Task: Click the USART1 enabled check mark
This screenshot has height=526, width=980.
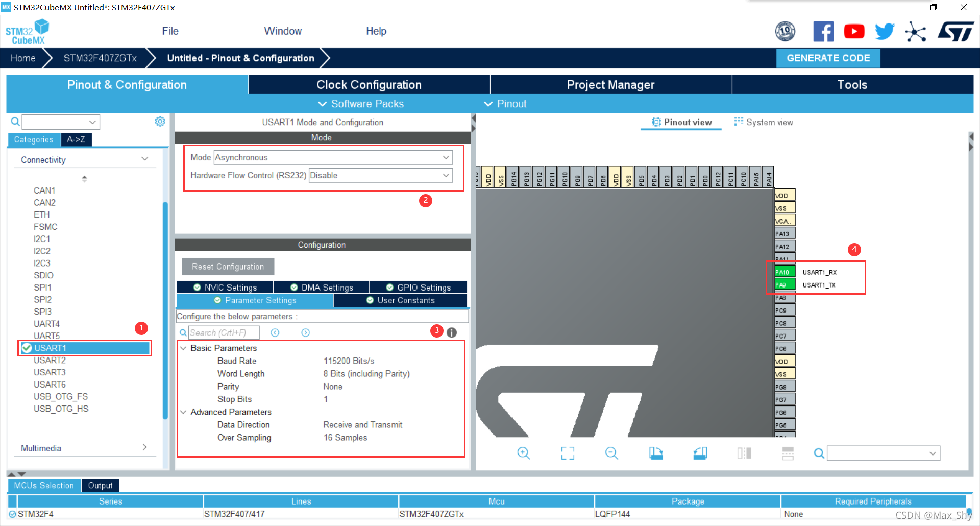Action: pyautogui.click(x=27, y=348)
